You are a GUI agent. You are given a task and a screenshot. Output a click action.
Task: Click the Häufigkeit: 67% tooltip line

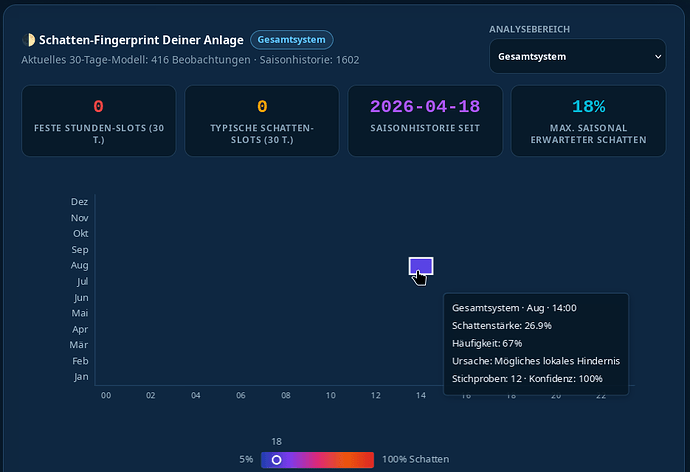coord(487,343)
